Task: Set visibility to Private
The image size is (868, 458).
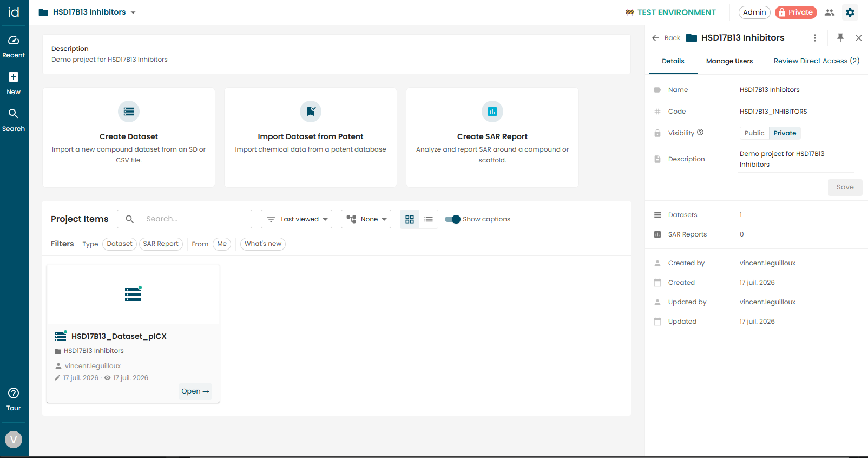Action: (785, 133)
